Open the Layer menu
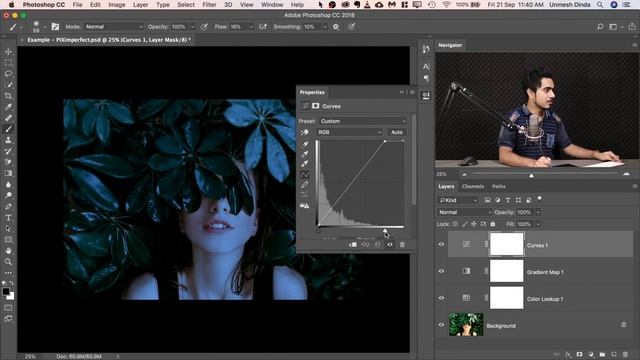640x360 pixels. [x=140, y=5]
